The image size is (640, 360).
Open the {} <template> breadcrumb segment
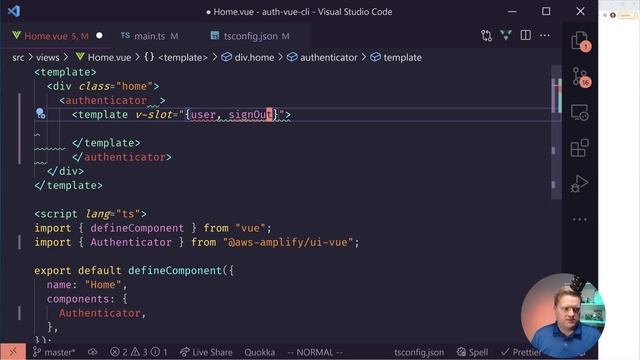pos(176,58)
